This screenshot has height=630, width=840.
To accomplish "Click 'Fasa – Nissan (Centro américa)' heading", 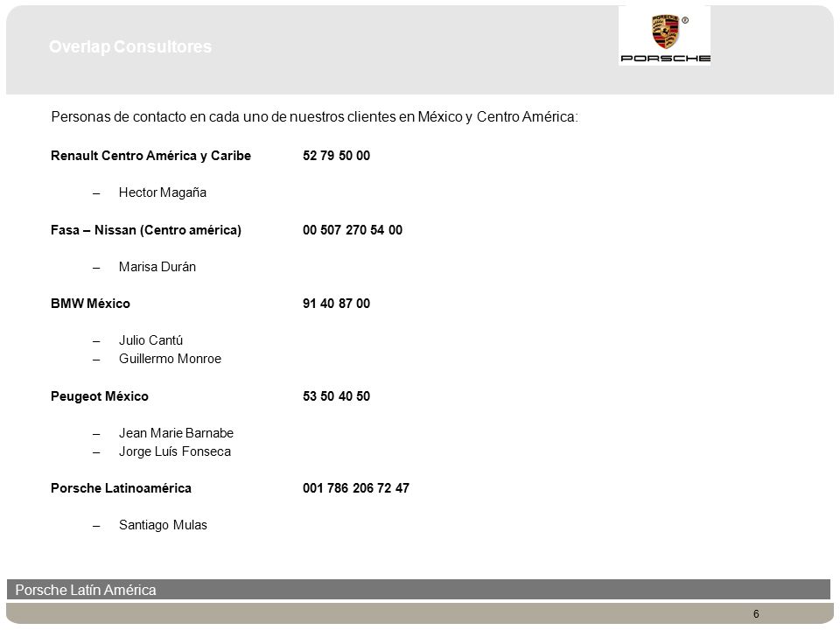I will (x=146, y=230).
